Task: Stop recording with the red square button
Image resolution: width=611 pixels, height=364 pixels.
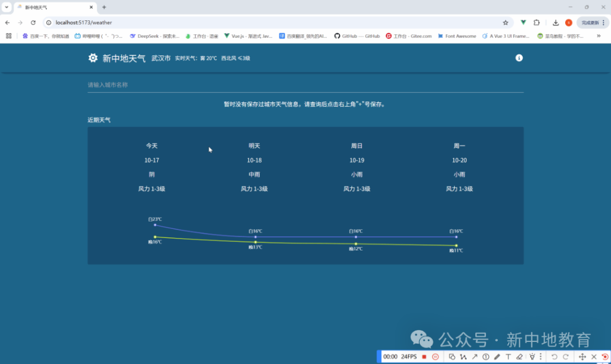Action: coord(424,357)
